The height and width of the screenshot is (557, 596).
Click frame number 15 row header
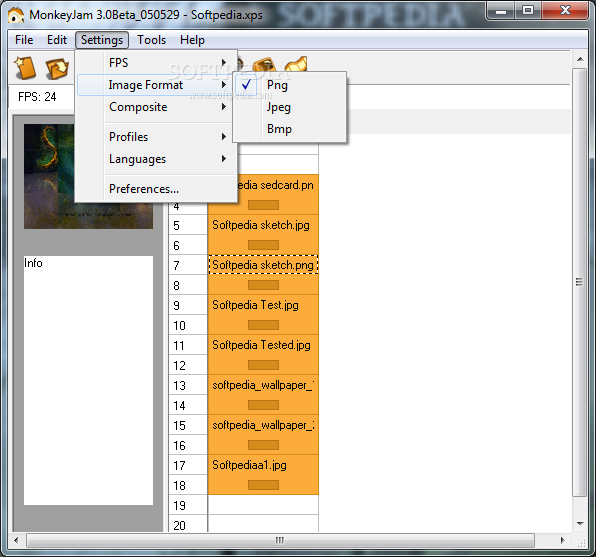coord(188,425)
